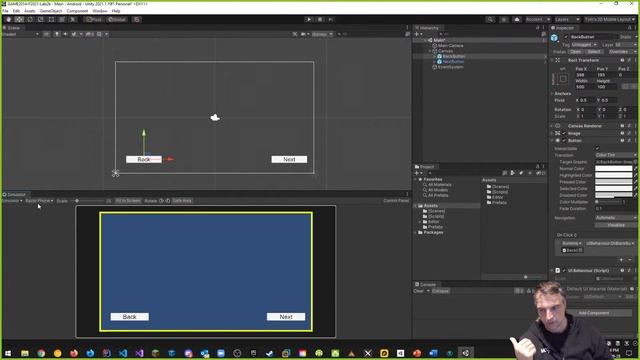Screen dimensions: 640x360
Task: Expand the Anchors foldout
Action: [x=552, y=94]
